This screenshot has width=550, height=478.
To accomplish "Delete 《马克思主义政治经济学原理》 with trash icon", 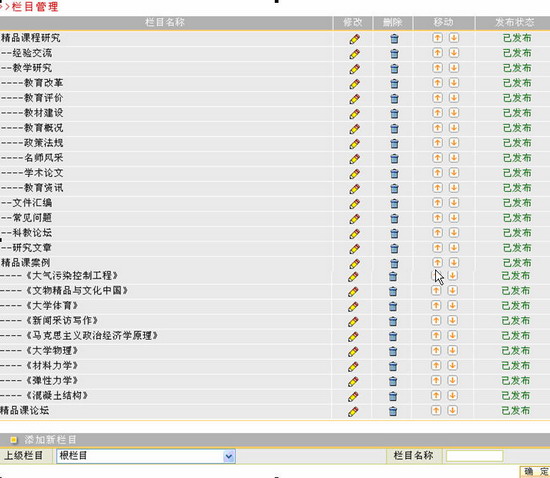I will click(393, 336).
